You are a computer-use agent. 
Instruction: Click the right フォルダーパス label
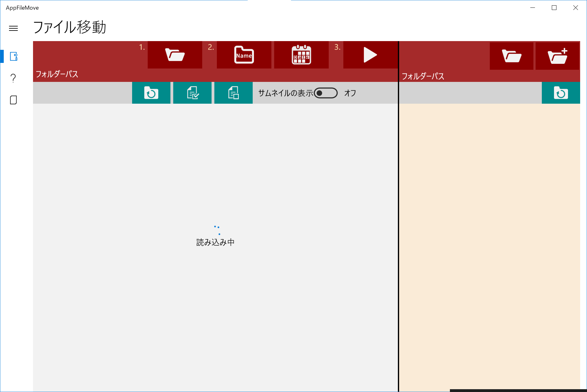423,76
